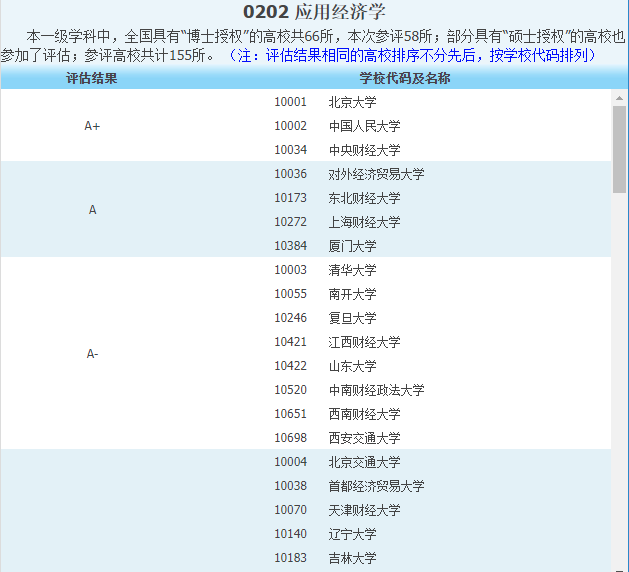This screenshot has width=629, height=572.
Task: Select school name 北京交通大学
Action: (364, 462)
